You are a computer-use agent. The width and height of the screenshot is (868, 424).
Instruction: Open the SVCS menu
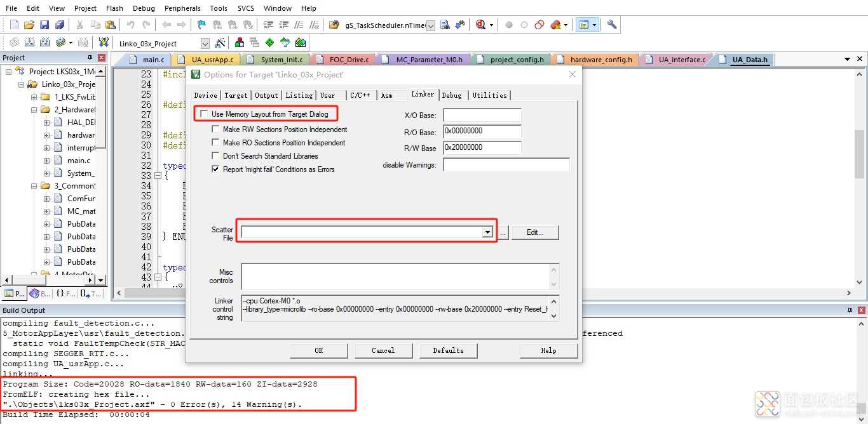tap(246, 8)
